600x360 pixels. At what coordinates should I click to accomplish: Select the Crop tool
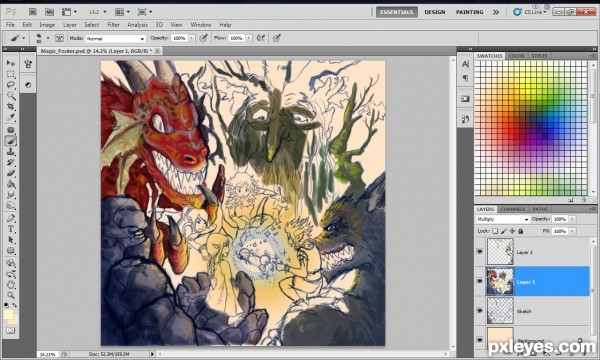click(11, 106)
